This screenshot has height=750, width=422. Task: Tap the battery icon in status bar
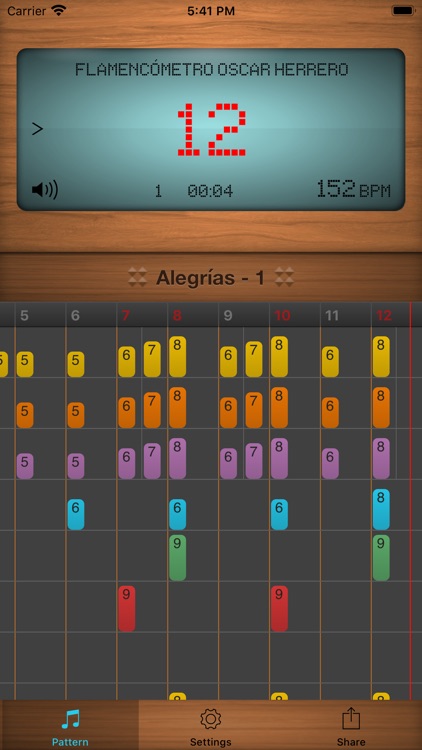(403, 10)
